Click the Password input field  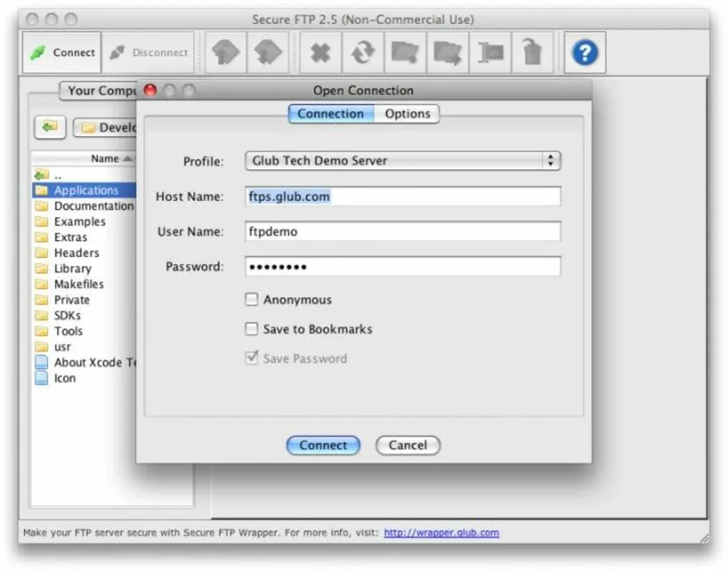[403, 266]
